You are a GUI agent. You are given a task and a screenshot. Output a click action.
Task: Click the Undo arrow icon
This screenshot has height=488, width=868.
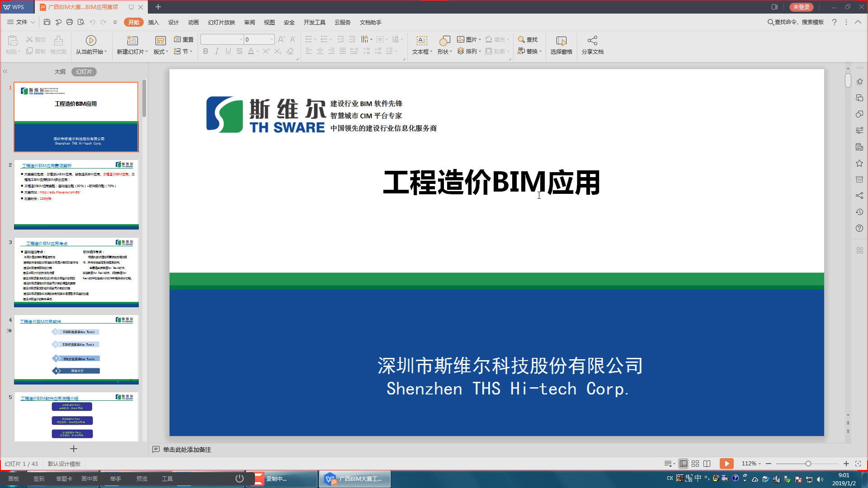[92, 22]
